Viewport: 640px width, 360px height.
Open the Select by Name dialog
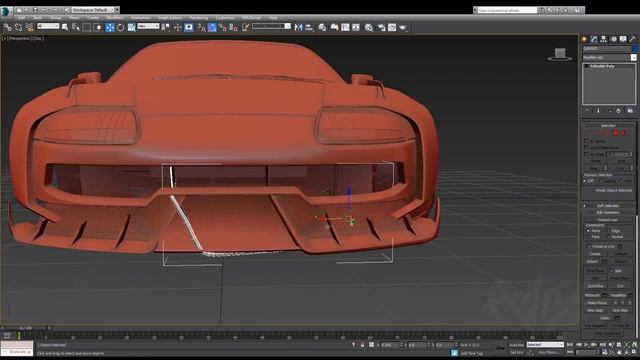pos(76,27)
